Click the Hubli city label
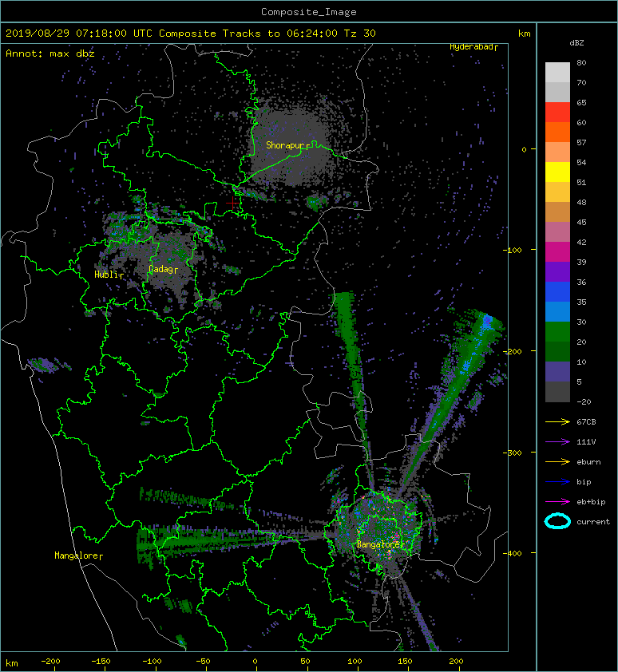 [109, 275]
